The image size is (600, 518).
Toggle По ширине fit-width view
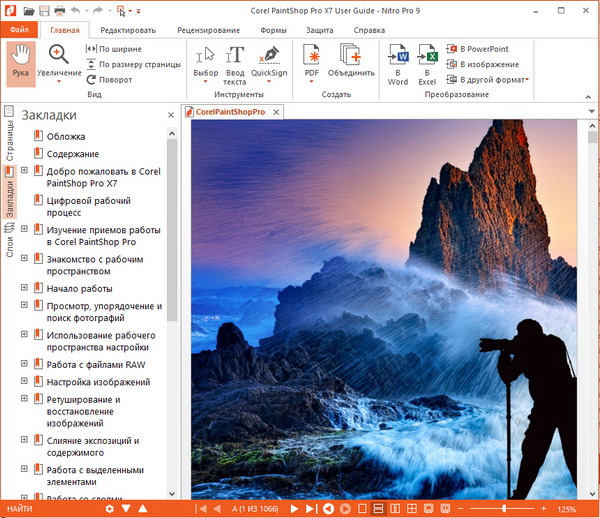click(x=113, y=49)
